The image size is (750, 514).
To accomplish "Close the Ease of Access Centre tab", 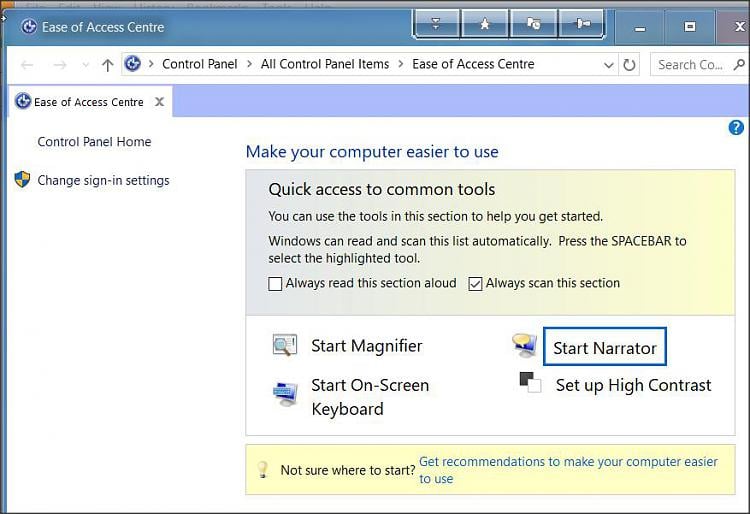I will pyautogui.click(x=159, y=102).
